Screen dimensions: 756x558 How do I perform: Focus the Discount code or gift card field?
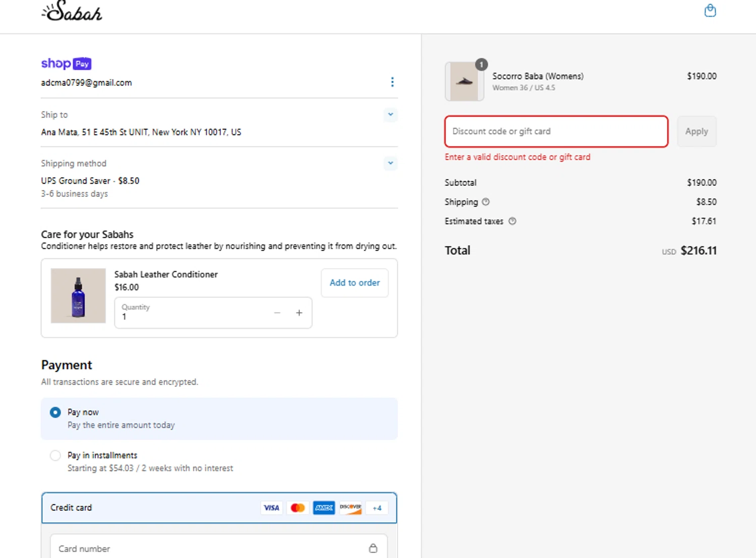tap(556, 131)
